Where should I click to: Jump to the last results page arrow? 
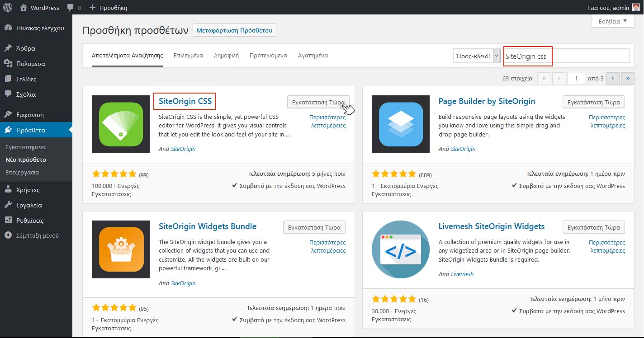[628, 79]
